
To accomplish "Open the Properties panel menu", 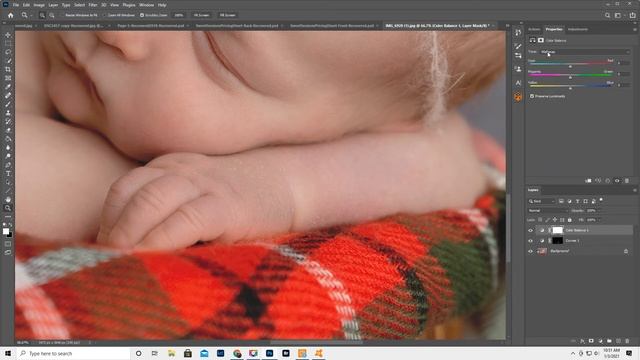I will tap(635, 29).
